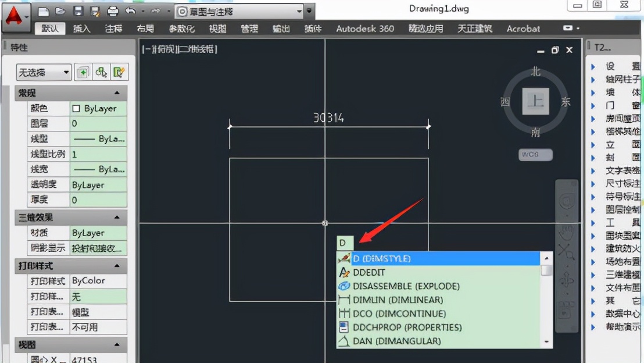644x363 pixels.
Task: Click the Save As icon
Action: click(95, 12)
